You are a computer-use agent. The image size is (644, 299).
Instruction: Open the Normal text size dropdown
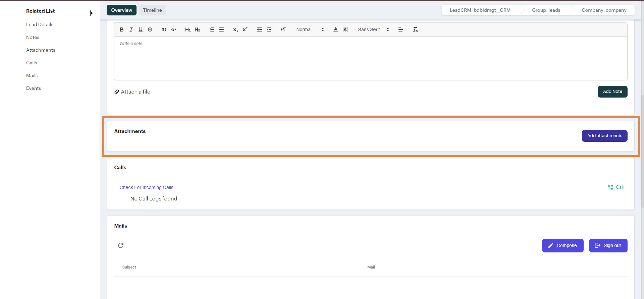(310, 29)
